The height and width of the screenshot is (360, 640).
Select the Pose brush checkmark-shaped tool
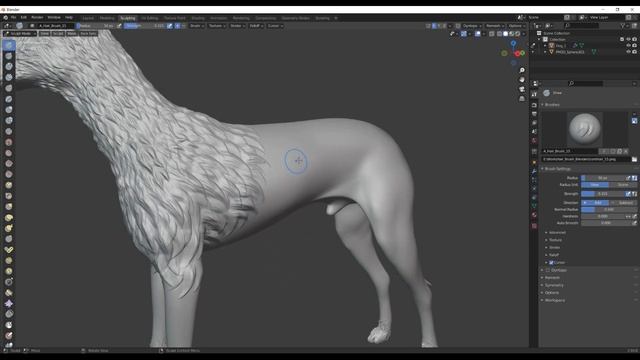tap(9, 249)
